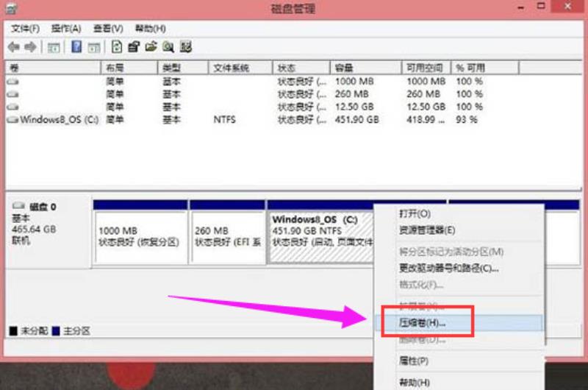
Task: Select the drive icon of the 12.50 GB volume row
Action: click(x=12, y=107)
